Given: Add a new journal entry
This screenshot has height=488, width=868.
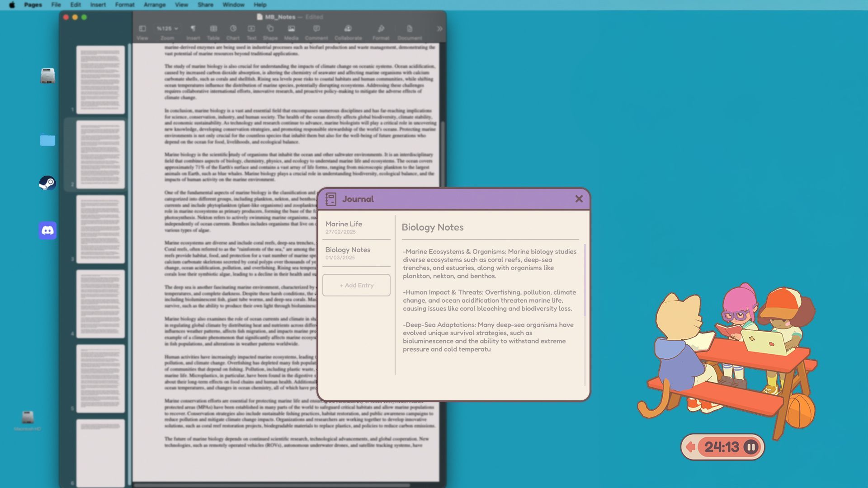Looking at the screenshot, I should (x=356, y=285).
